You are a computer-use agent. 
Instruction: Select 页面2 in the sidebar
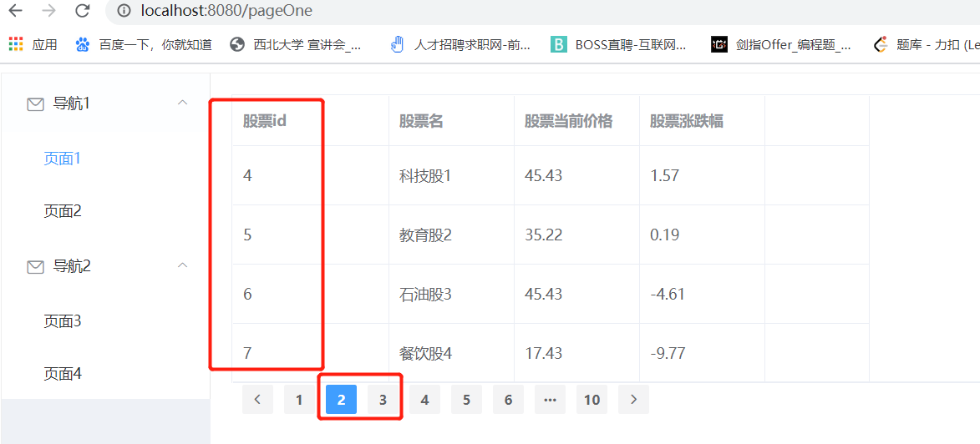point(63,212)
